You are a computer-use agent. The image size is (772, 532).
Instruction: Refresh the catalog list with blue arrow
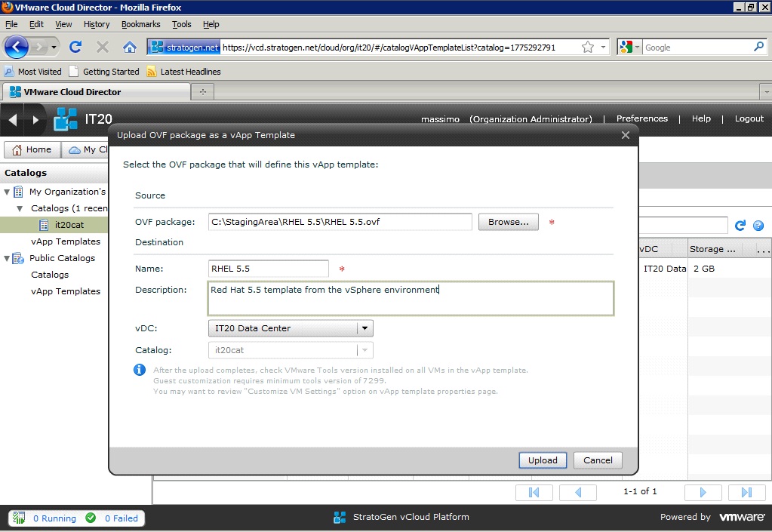740,225
